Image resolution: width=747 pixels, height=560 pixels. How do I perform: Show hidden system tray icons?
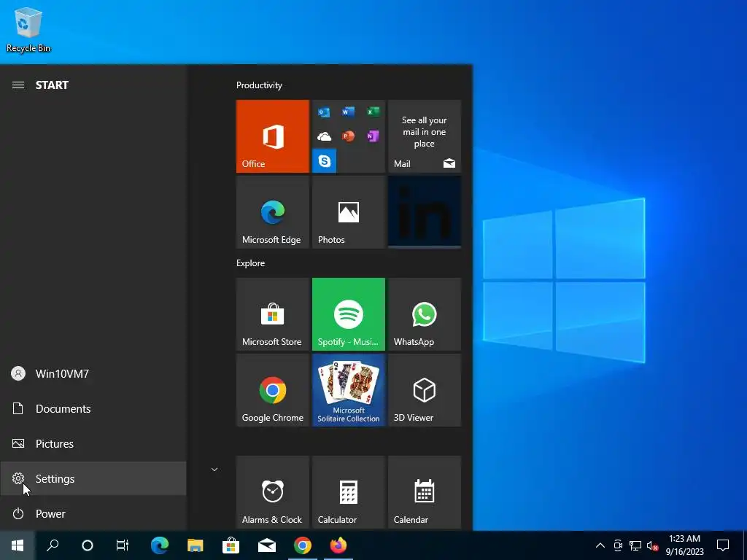600,545
